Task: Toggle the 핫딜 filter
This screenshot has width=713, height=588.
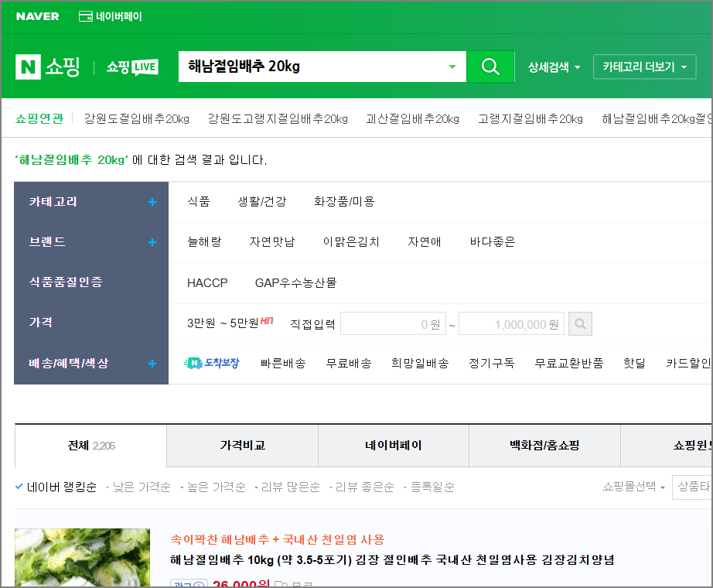Action: pos(634,363)
